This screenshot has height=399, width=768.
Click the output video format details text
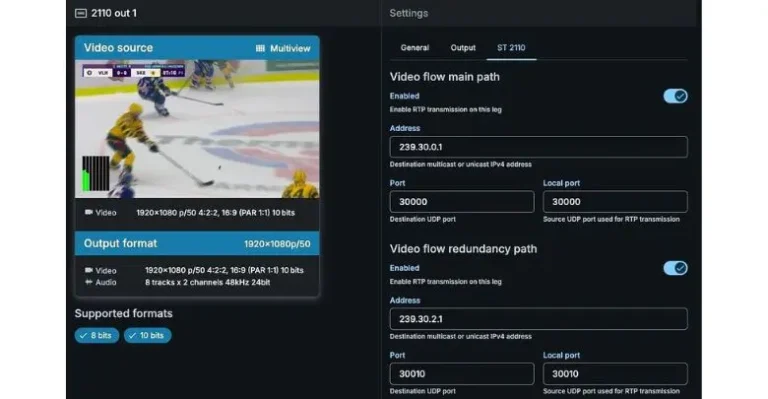224,270
